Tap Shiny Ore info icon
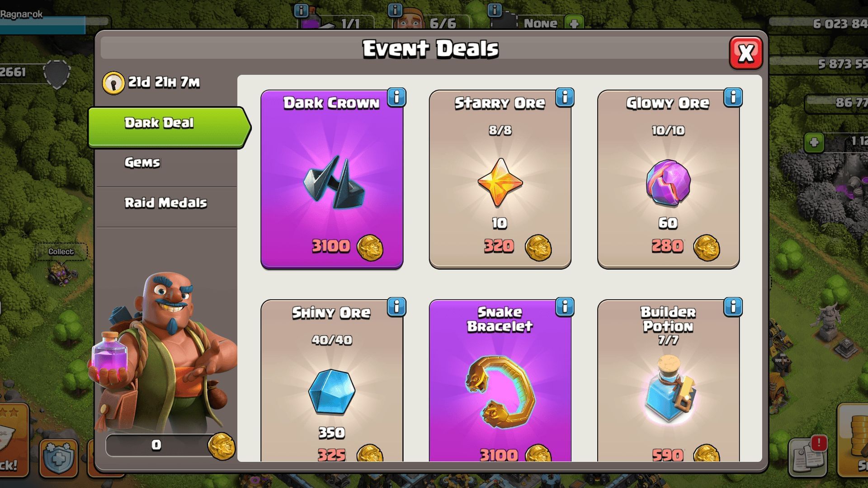Screen dimensions: 868x488 [x=396, y=307]
